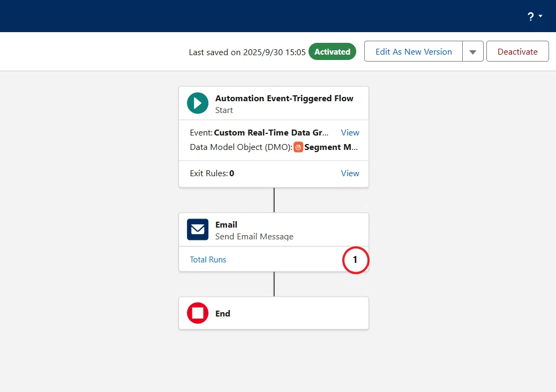Click the orange Segment DMO icon
This screenshot has width=556, height=392.
(x=298, y=147)
